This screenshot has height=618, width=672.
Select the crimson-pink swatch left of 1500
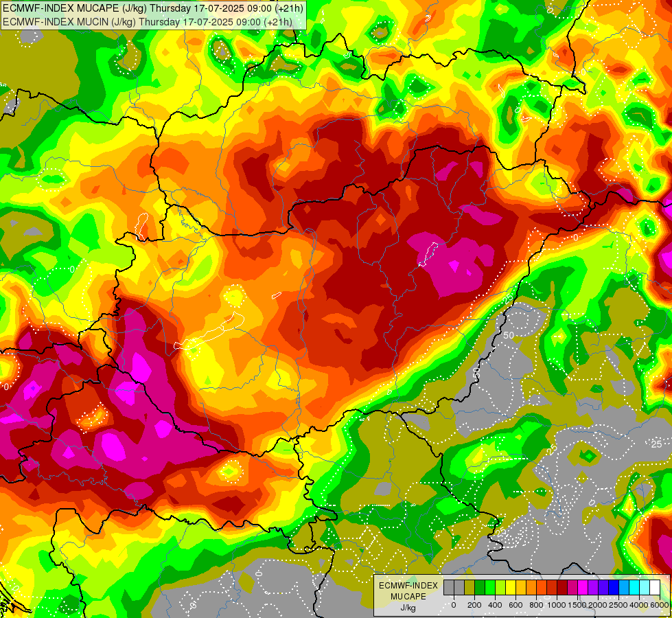(x=573, y=587)
